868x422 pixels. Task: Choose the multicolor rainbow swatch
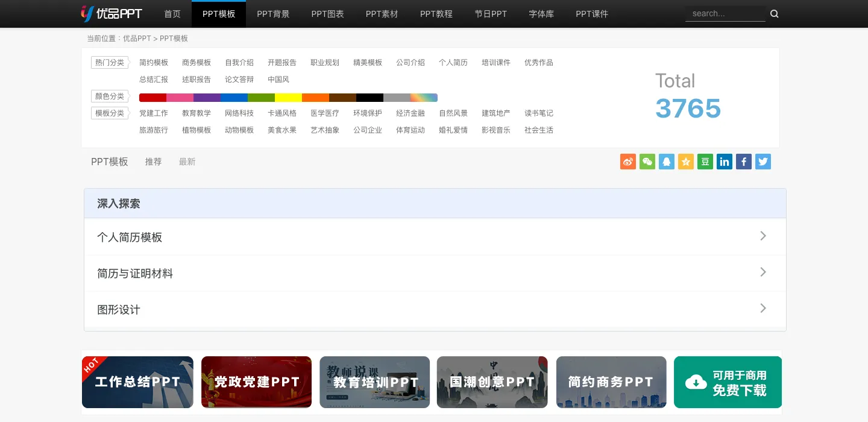click(424, 98)
